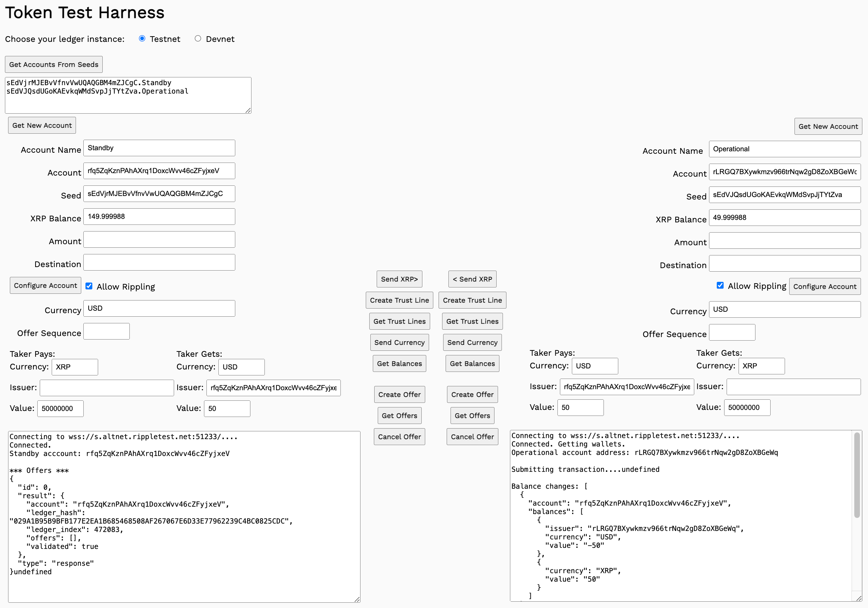
Task: Click Standby Send Currency button
Action: (x=399, y=343)
